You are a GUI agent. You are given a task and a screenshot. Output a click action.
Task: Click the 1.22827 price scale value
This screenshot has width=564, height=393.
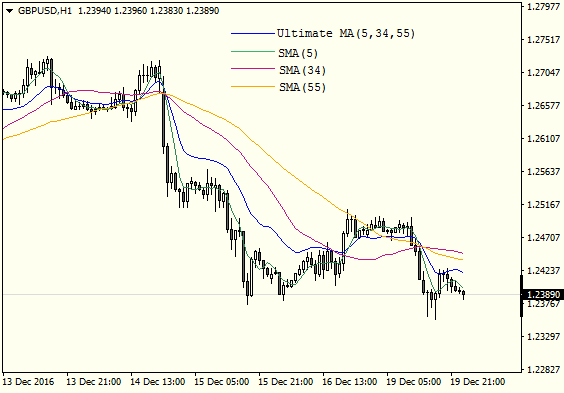[x=543, y=370]
